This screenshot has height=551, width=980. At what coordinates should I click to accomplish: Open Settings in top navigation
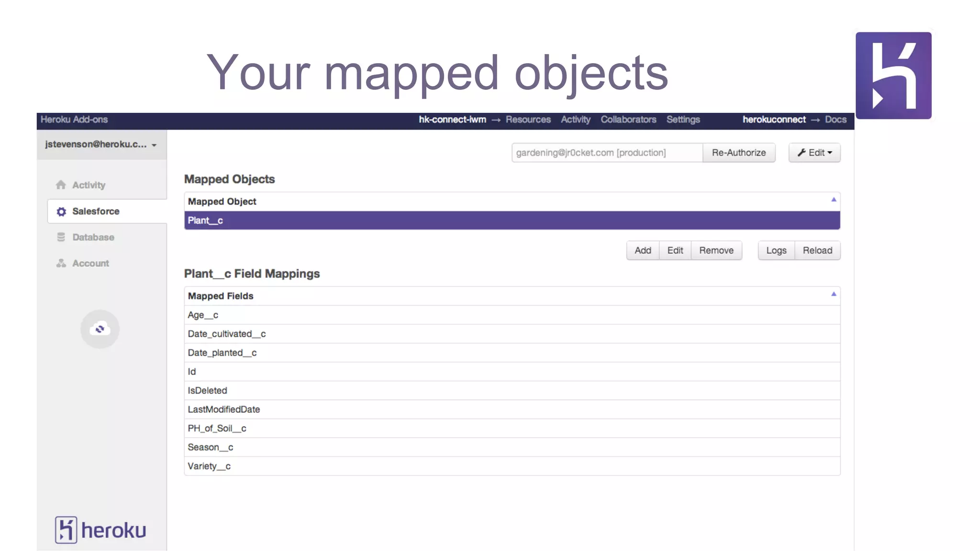(x=683, y=120)
